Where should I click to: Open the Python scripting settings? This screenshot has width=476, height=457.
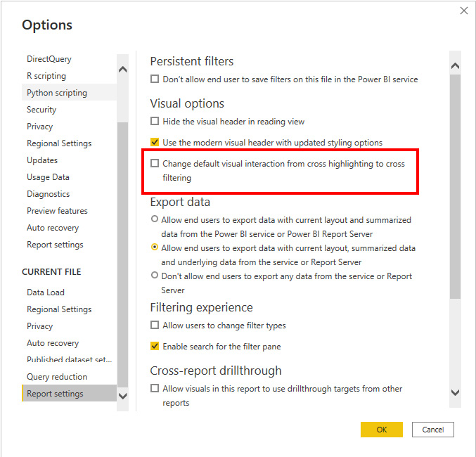[57, 93]
